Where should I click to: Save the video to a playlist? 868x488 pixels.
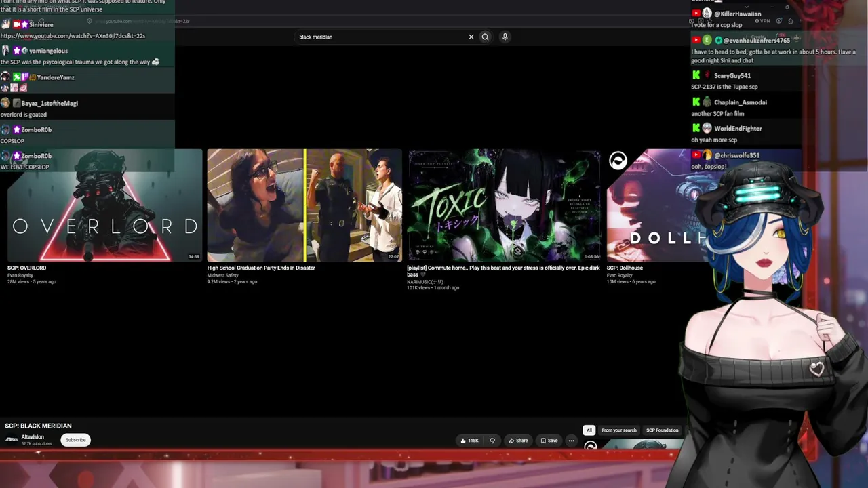click(x=549, y=441)
